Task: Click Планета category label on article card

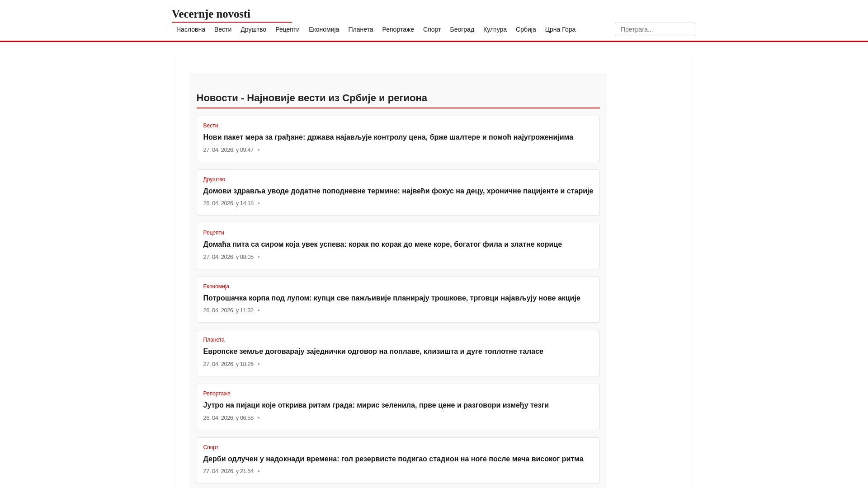Action: 214,340
